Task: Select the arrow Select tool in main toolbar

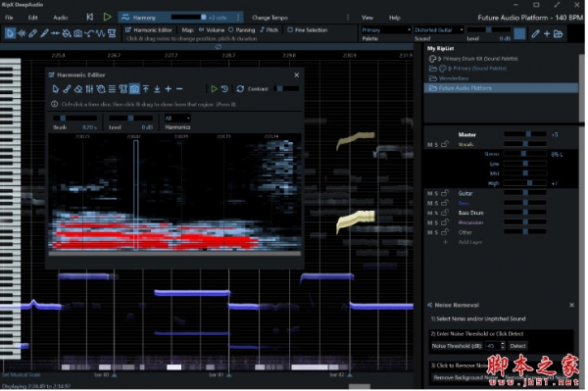Action: coord(10,33)
